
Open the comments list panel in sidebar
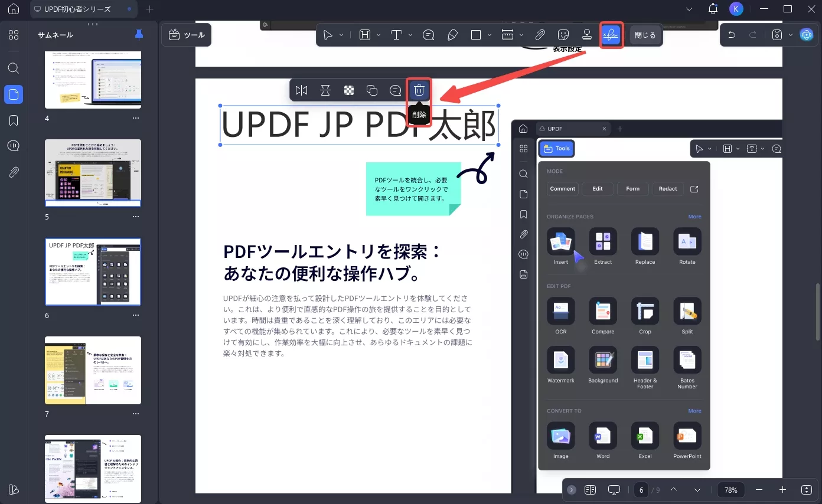pyautogui.click(x=14, y=146)
